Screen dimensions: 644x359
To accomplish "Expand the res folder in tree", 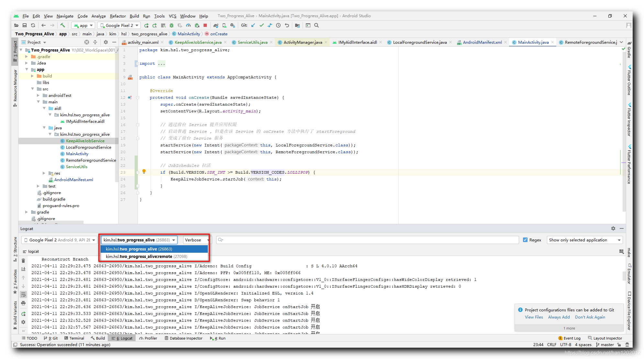I will coord(44,173).
